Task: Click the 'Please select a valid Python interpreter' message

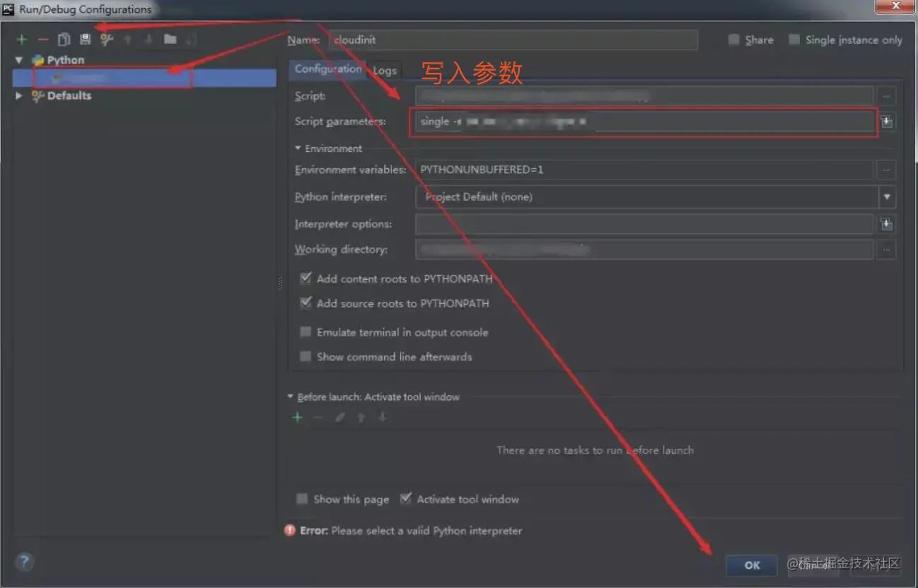Action: point(426,530)
